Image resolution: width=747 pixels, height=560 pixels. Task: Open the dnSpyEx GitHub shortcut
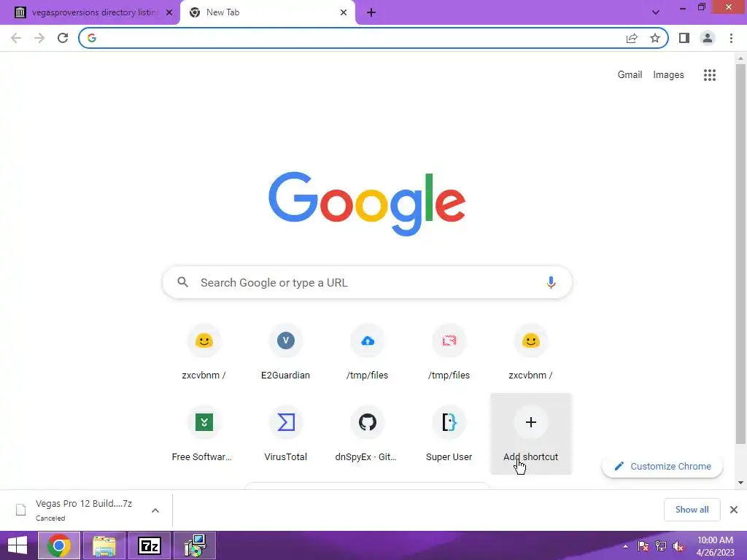pos(368,435)
